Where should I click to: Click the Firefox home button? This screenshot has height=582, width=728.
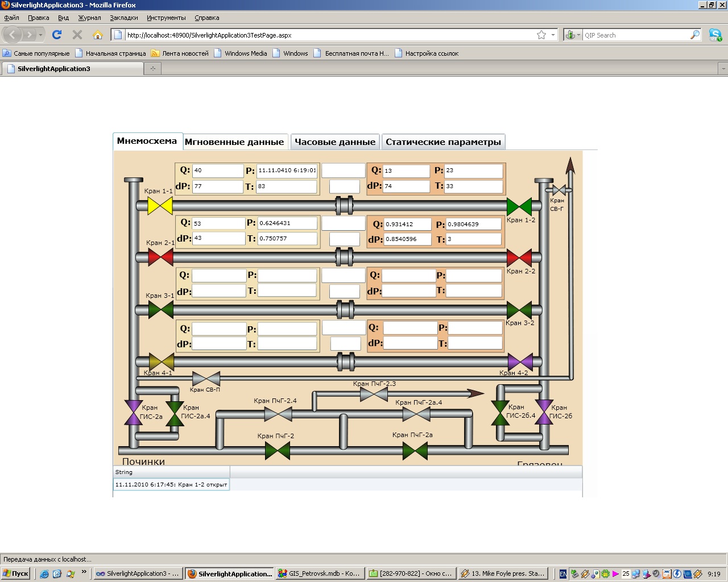[98, 35]
